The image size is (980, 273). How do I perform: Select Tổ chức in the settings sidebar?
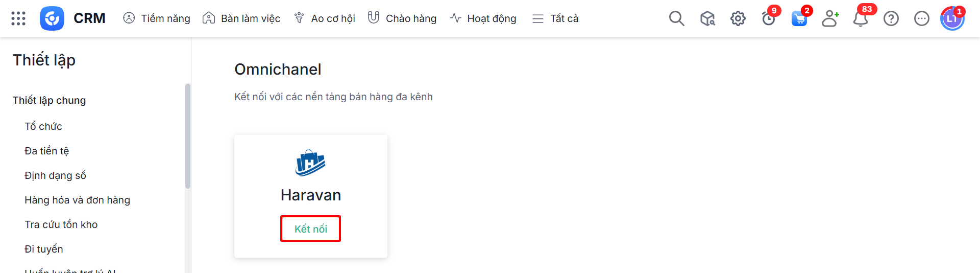[x=43, y=126]
